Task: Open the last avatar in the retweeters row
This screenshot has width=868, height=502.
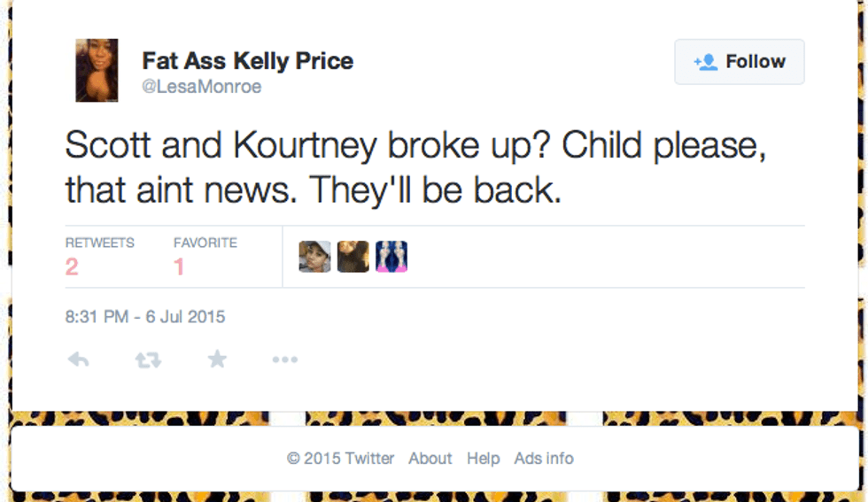Action: pyautogui.click(x=391, y=257)
